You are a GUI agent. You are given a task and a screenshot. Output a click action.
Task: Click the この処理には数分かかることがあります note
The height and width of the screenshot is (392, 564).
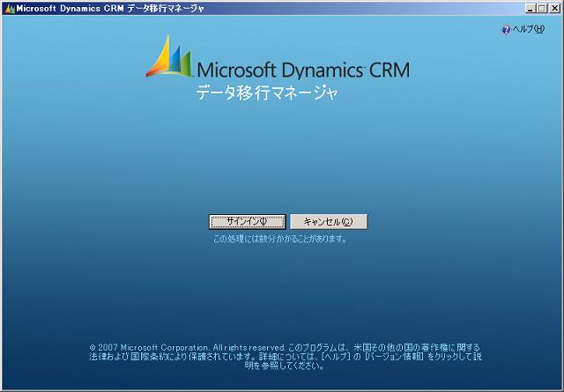tap(280, 239)
